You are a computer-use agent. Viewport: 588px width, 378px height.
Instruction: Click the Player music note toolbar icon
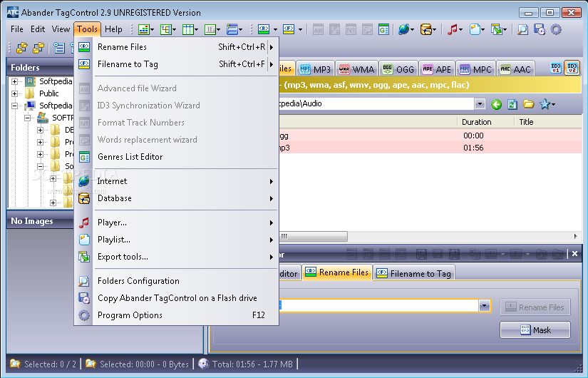(x=453, y=29)
